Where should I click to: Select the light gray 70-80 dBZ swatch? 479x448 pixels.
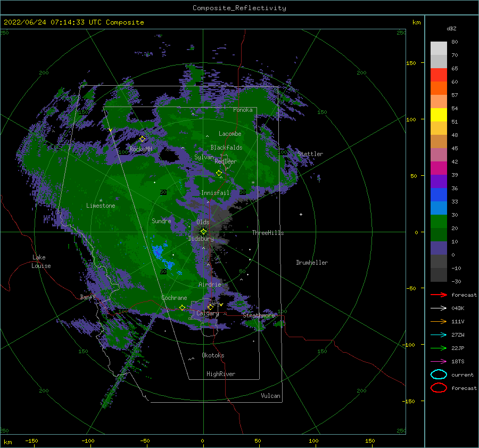pos(439,48)
